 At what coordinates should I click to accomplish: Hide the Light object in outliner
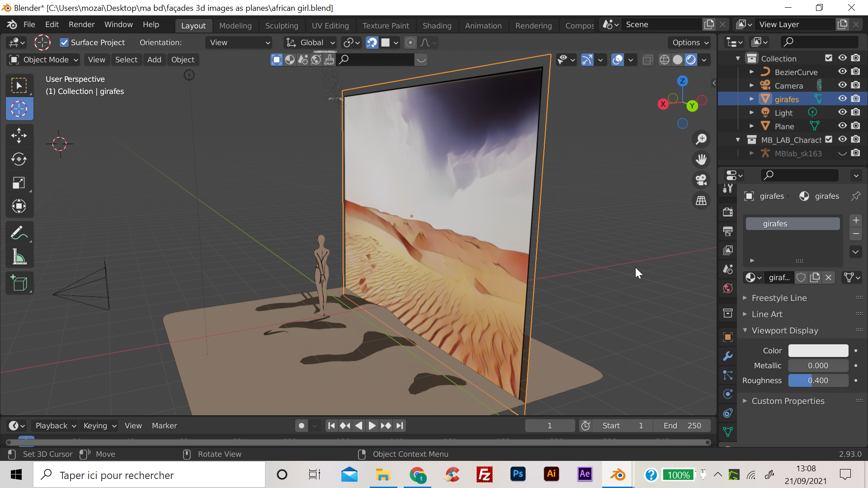coord(842,113)
